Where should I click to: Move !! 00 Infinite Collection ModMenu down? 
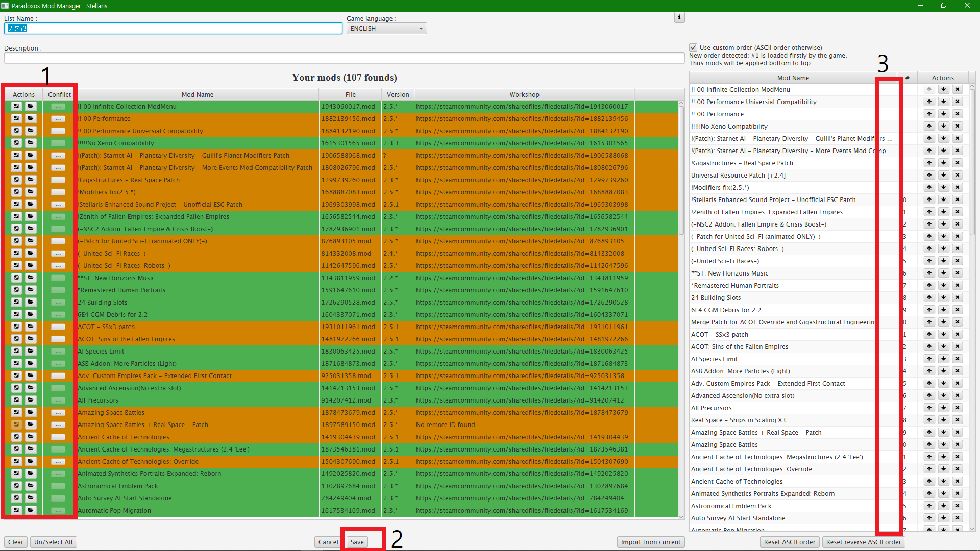[943, 89]
